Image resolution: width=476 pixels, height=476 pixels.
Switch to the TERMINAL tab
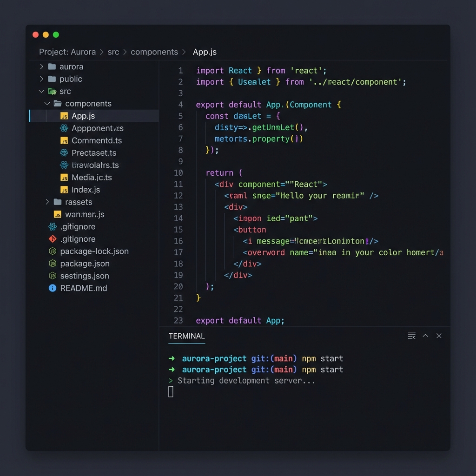(186, 336)
